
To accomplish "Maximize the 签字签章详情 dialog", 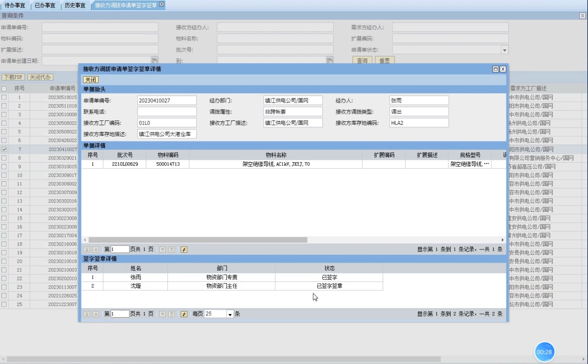I will click(496, 69).
